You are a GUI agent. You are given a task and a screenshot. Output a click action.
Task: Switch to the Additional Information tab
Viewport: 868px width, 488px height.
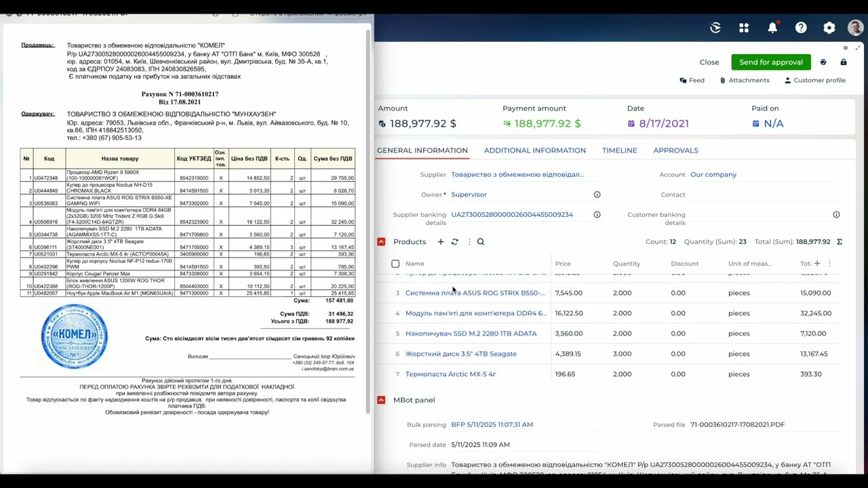(535, 150)
